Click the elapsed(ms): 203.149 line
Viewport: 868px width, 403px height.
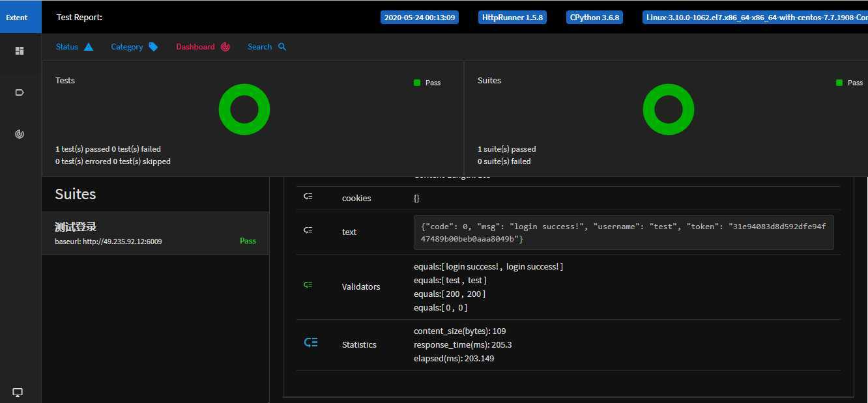coord(454,358)
